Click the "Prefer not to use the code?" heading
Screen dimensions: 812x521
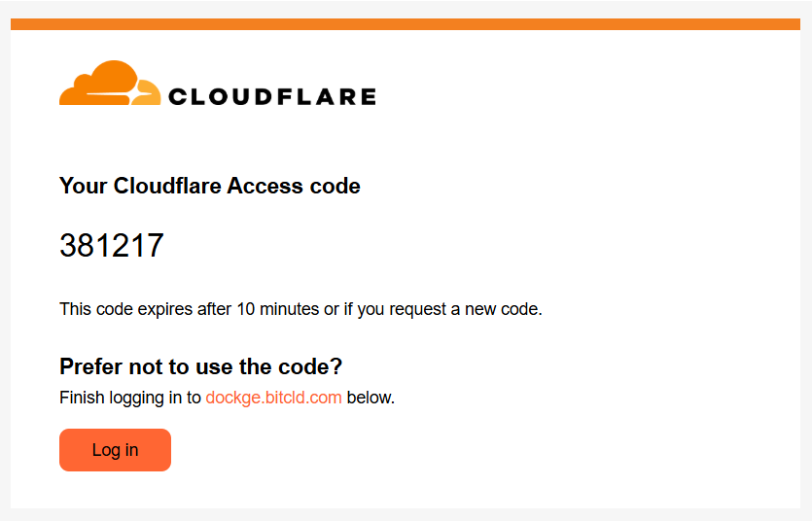tap(200, 366)
